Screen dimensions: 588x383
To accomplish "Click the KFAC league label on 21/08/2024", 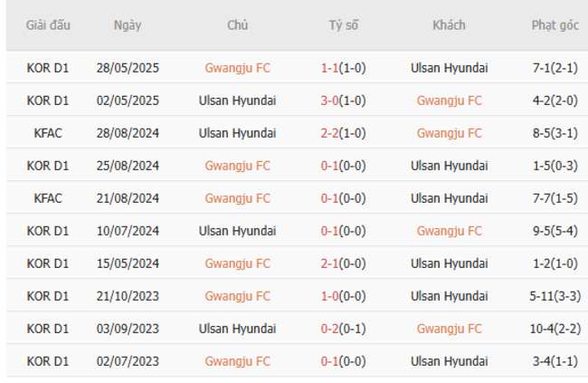I will (48, 198).
